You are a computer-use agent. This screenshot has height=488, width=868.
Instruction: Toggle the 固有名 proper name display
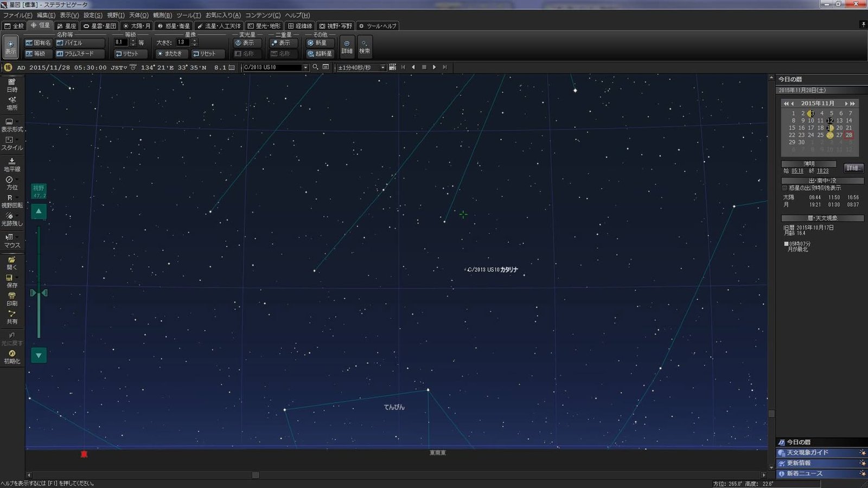pyautogui.click(x=38, y=43)
